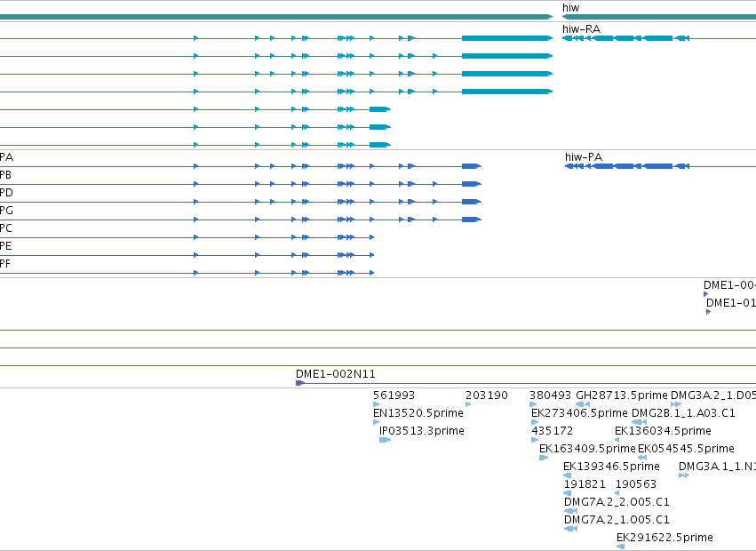The height and width of the screenshot is (551, 756).
Task: Click the hiw gene bar
Action: [659, 17]
